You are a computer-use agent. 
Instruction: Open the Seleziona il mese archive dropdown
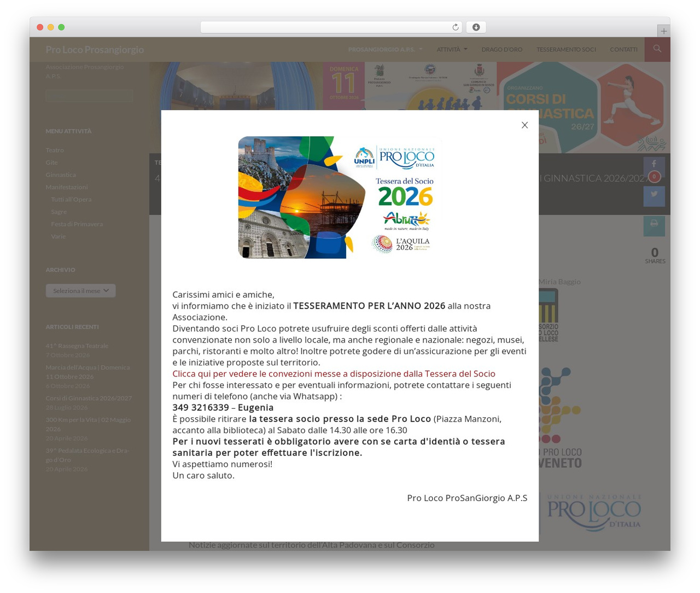[80, 290]
